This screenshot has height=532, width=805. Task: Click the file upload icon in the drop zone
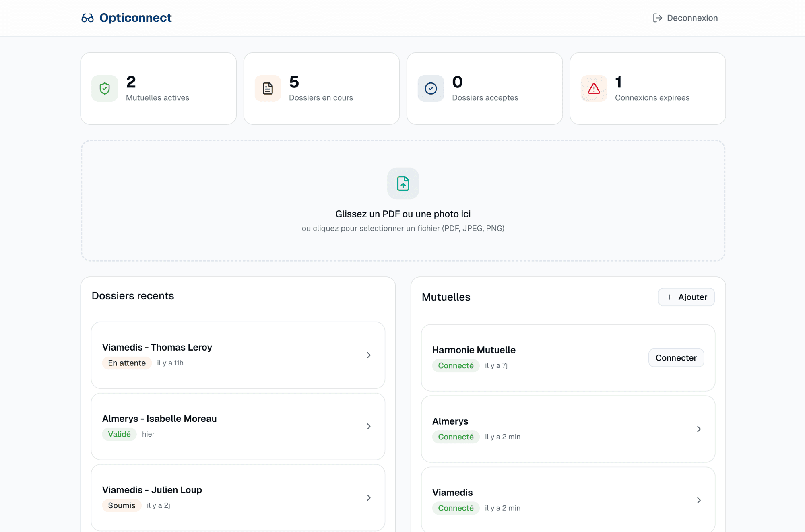[403, 184]
